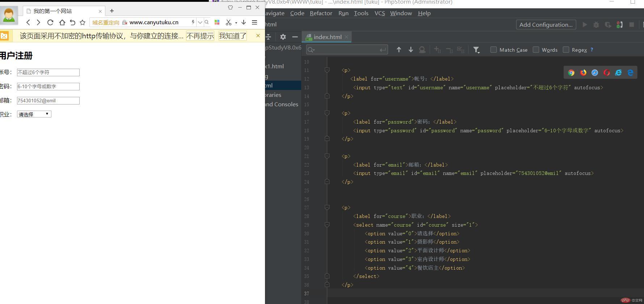Close the 我的第一个网站 tab
The height and width of the screenshot is (304, 644).
coord(100,11)
